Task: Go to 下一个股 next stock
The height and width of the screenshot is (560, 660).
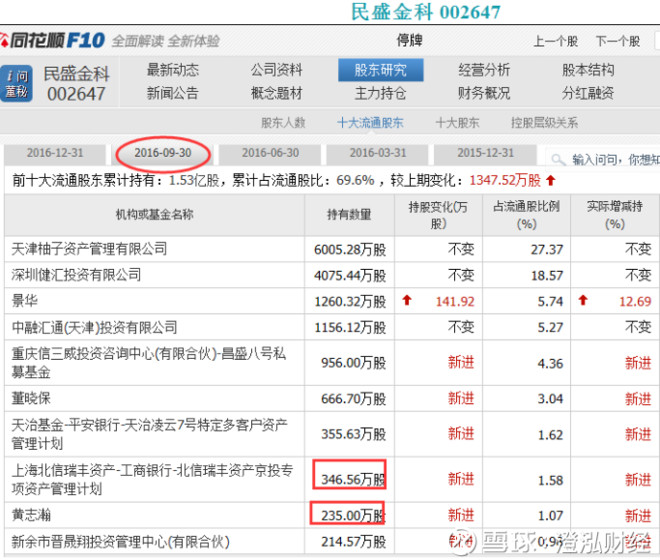Action: (618, 41)
